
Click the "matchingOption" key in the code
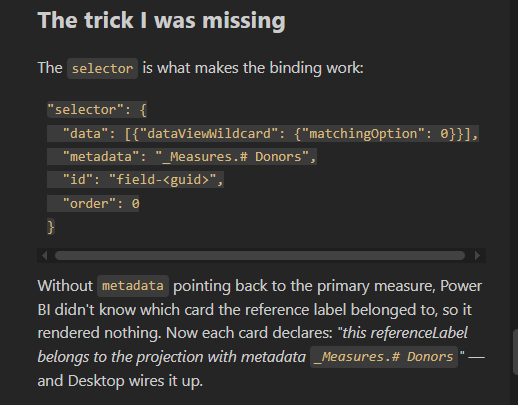363,134
